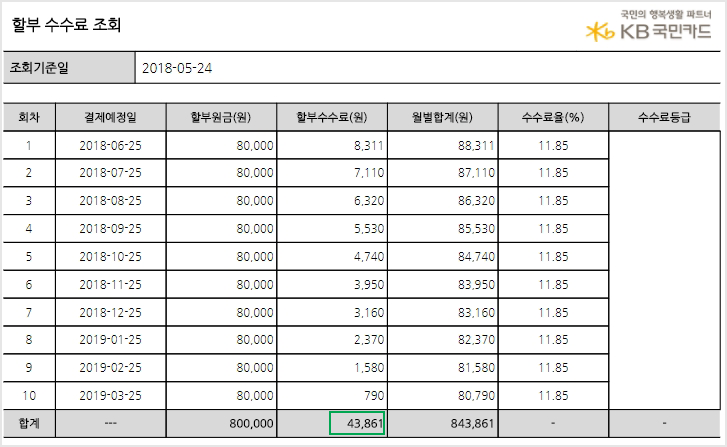Screen dimensions: 727x447
Task: Click the installment fee 1,580
Action: pyautogui.click(x=369, y=368)
